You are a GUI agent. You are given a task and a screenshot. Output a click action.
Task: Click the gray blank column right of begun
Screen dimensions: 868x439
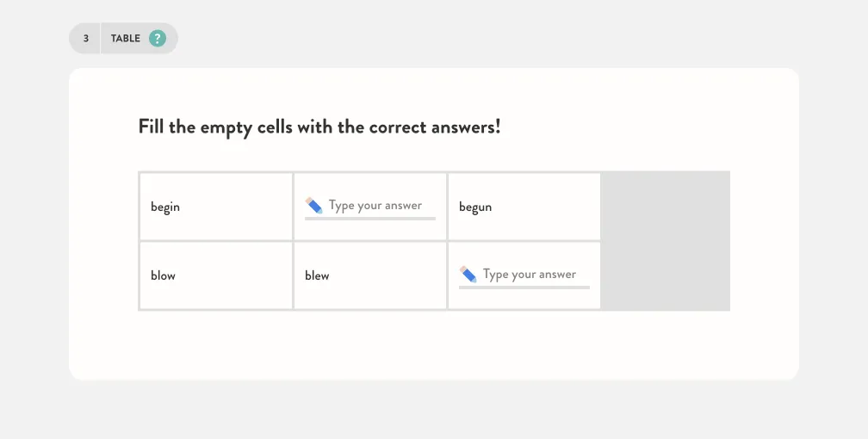[666, 206]
